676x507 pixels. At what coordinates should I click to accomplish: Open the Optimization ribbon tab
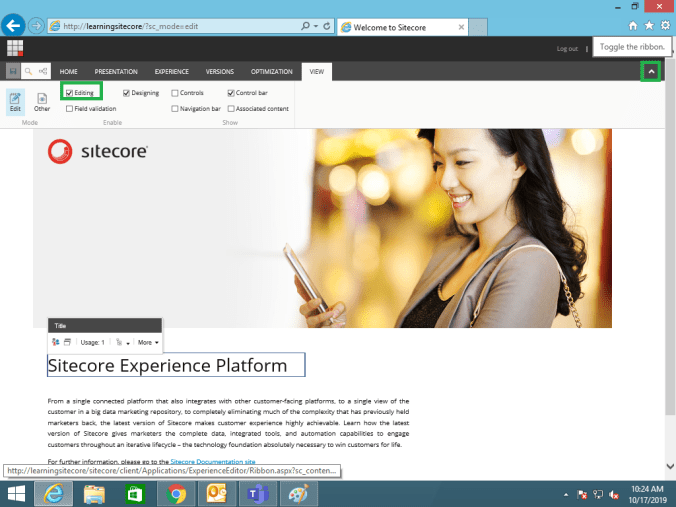pos(272,72)
